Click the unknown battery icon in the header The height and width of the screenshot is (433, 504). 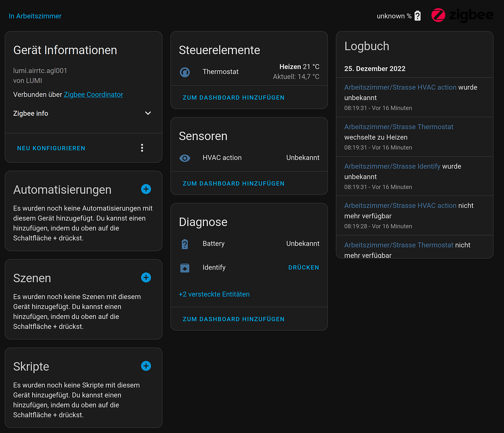point(417,15)
